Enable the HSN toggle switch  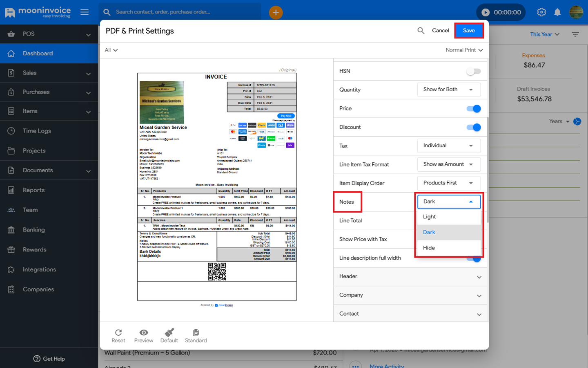473,71
